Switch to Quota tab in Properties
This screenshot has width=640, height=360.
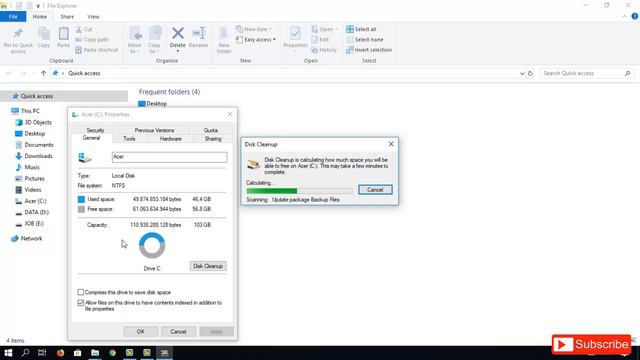pyautogui.click(x=211, y=130)
